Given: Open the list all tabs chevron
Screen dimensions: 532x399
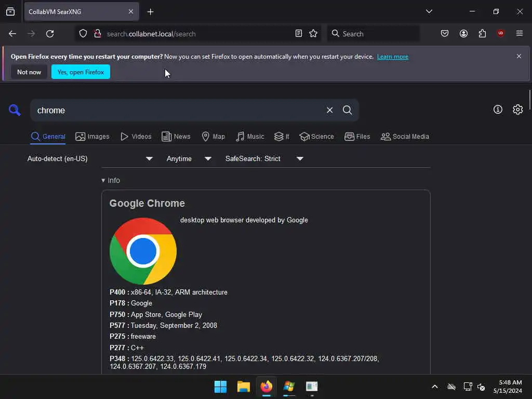Looking at the screenshot, I should pyautogui.click(x=429, y=11).
